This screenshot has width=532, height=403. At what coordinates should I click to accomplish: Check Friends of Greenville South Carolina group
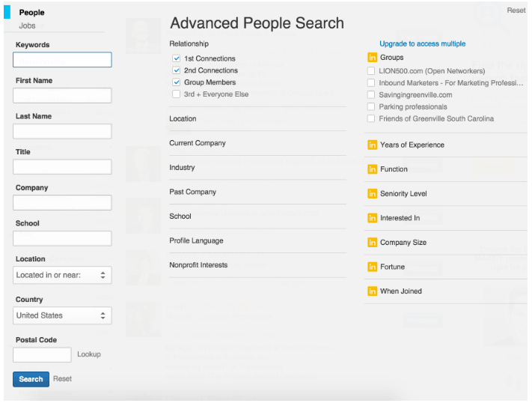click(x=371, y=118)
